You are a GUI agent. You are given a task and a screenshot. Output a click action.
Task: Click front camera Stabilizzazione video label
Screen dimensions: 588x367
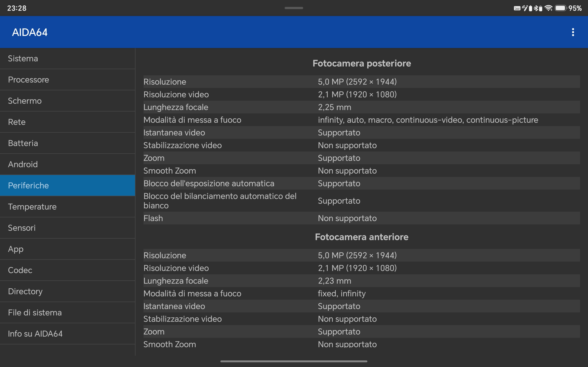coord(183,319)
